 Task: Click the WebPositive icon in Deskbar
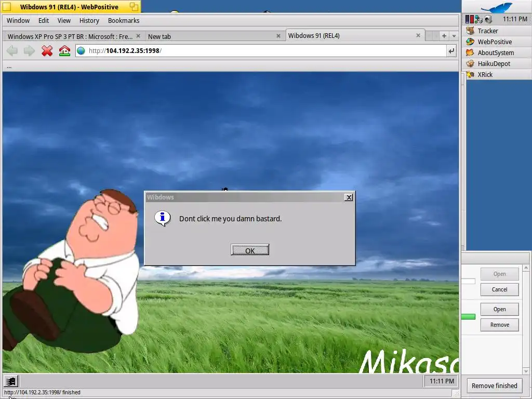click(470, 42)
